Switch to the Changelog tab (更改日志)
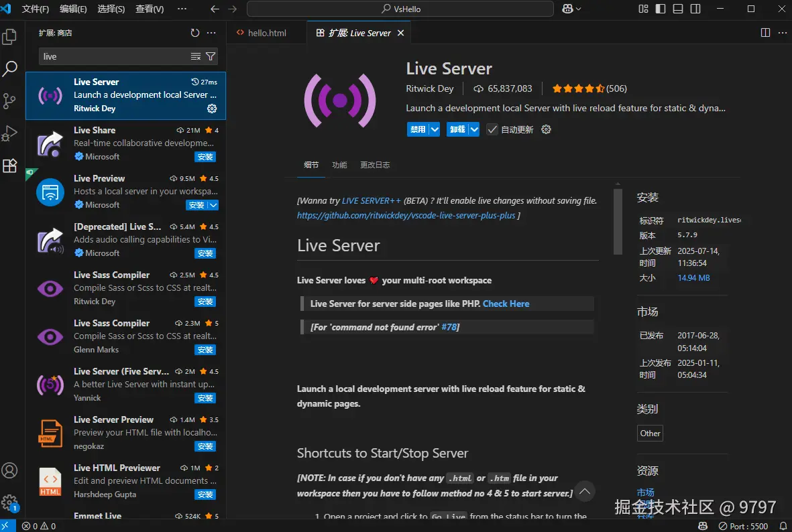792x532 pixels. [375, 165]
